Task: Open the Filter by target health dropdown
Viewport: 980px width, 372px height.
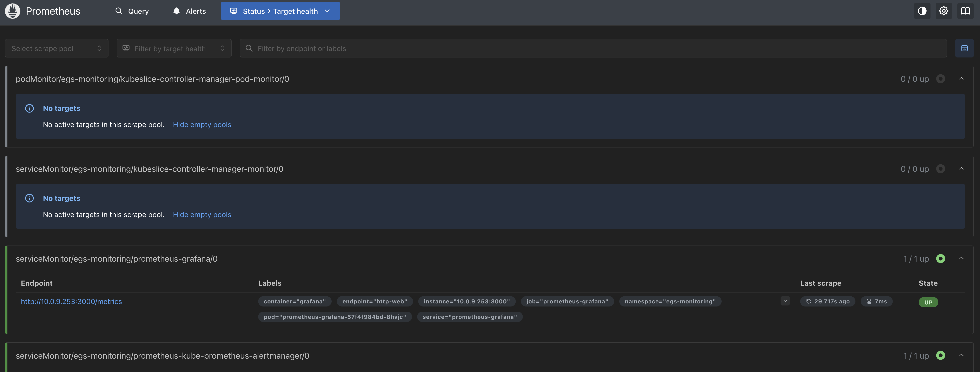Action: [174, 48]
